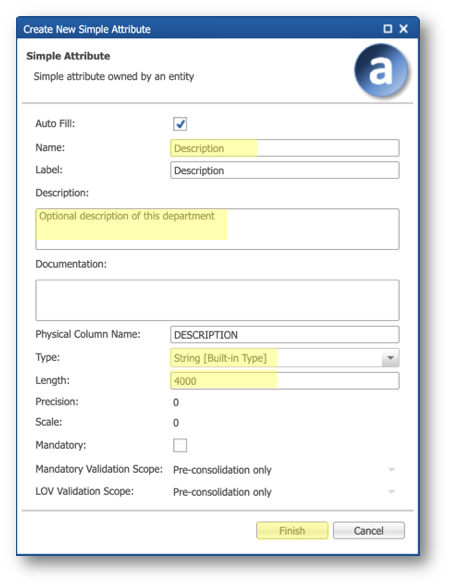Close the dialog with the X icon

point(403,29)
